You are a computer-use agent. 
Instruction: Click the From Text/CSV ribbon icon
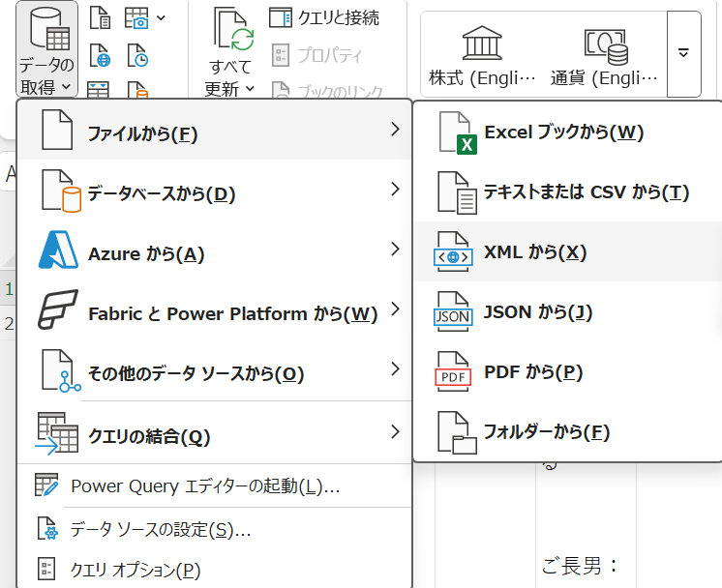[x=100, y=18]
